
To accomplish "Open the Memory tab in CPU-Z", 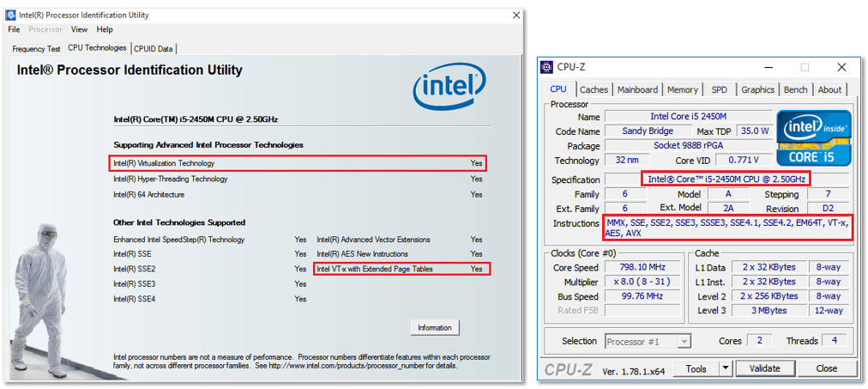I will click(x=683, y=89).
